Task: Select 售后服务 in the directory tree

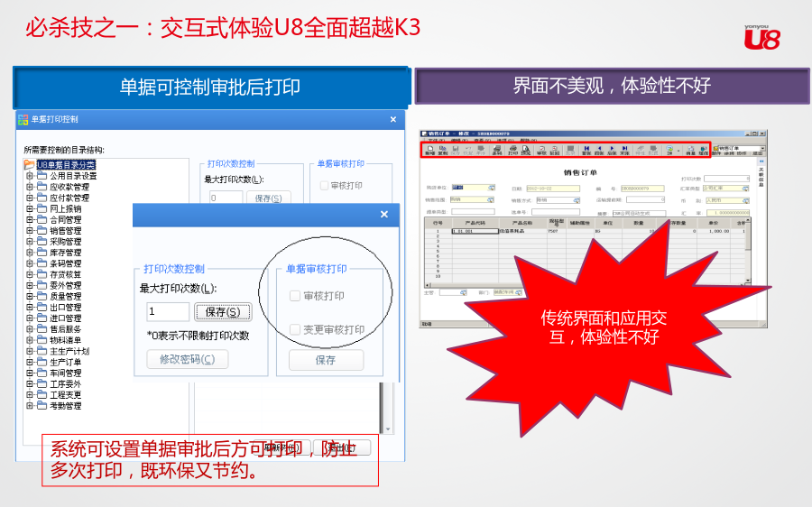Action: [x=65, y=329]
